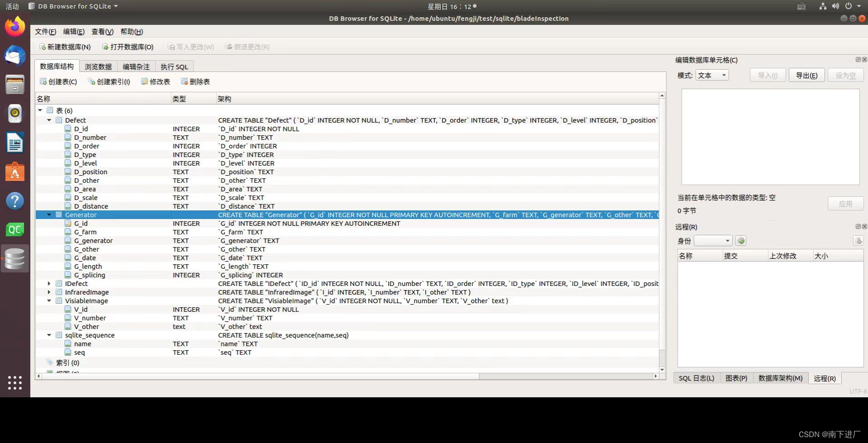The image size is (868, 443).
Task: Click inside the cell editor text area
Action: 770,137
